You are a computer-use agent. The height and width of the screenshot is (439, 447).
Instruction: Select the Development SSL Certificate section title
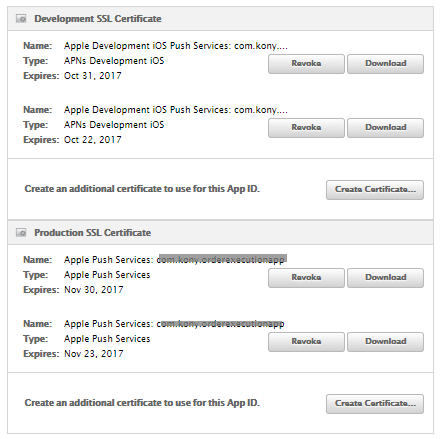pyautogui.click(x=98, y=19)
